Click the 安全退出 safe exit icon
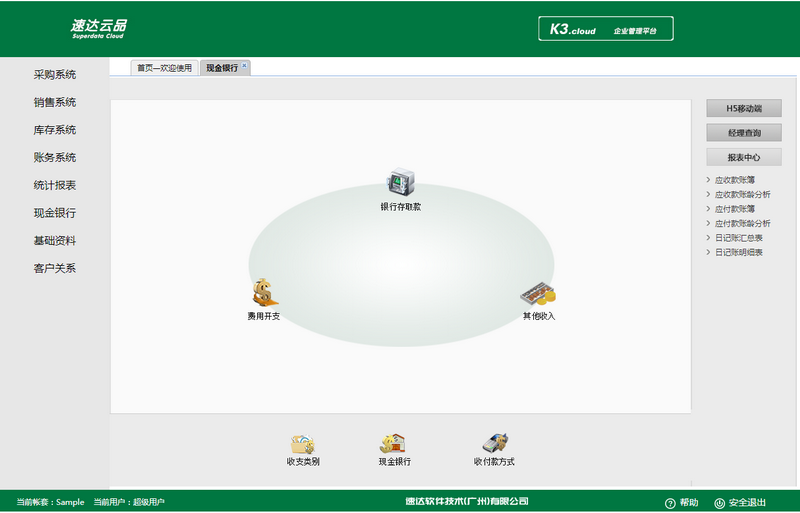This screenshot has width=800, height=513. 720,502
